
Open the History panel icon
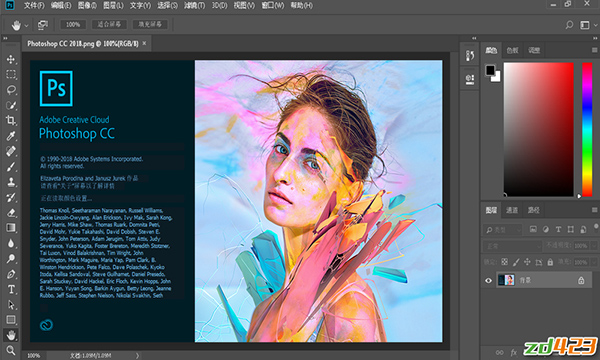[470, 55]
